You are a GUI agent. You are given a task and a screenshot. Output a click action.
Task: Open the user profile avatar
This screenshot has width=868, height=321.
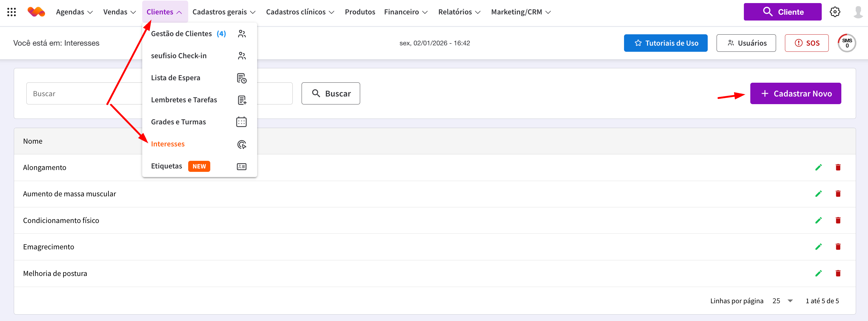pos(858,12)
